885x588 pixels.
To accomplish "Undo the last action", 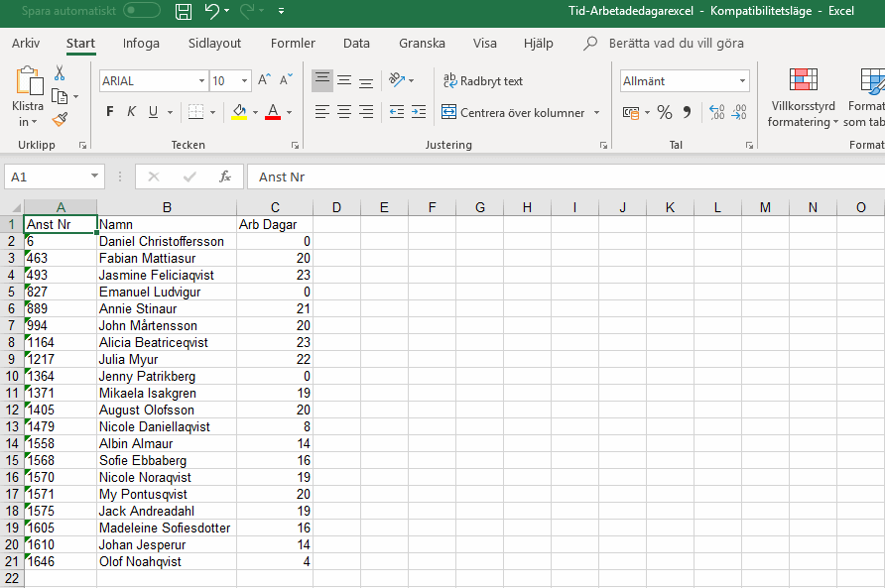I will (211, 11).
